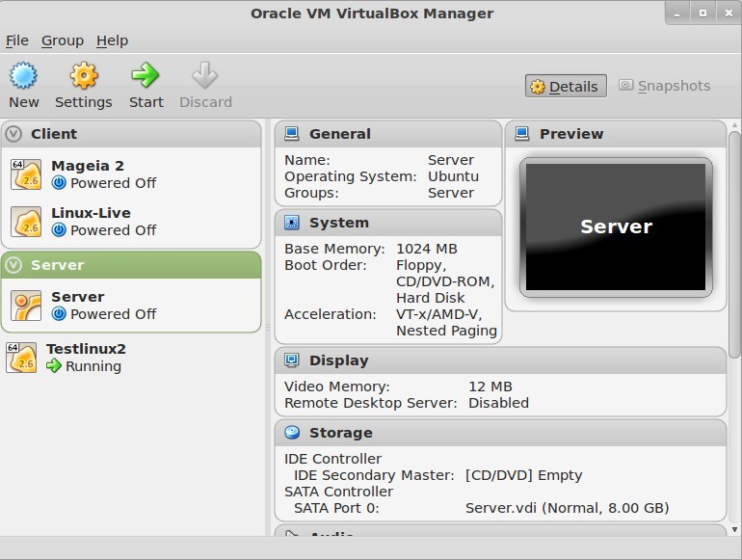Viewport: 742px width, 560px height.
Task: Open the Display section header
Action: 501,360
